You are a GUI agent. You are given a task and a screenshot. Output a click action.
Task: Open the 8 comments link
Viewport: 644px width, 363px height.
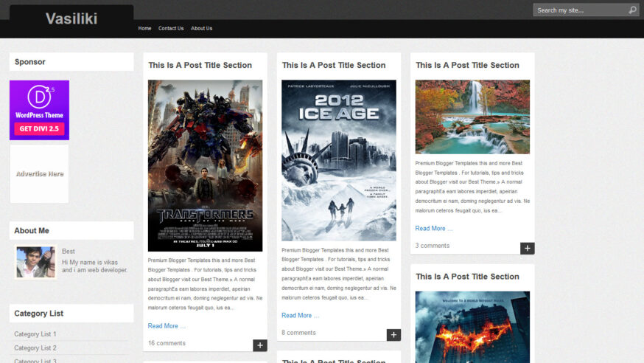click(x=298, y=333)
